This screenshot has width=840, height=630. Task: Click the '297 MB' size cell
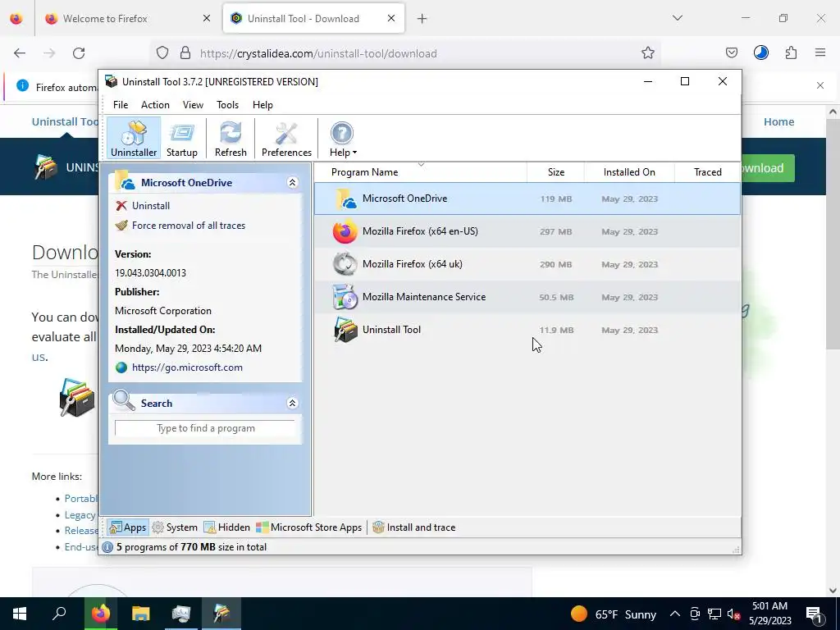[556, 232]
